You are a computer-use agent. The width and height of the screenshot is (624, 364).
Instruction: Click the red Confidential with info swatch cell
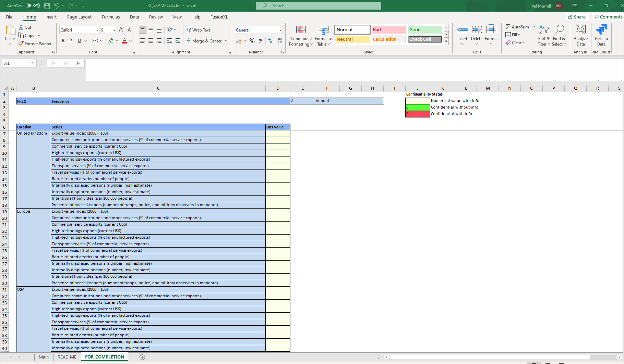pyautogui.click(x=418, y=114)
